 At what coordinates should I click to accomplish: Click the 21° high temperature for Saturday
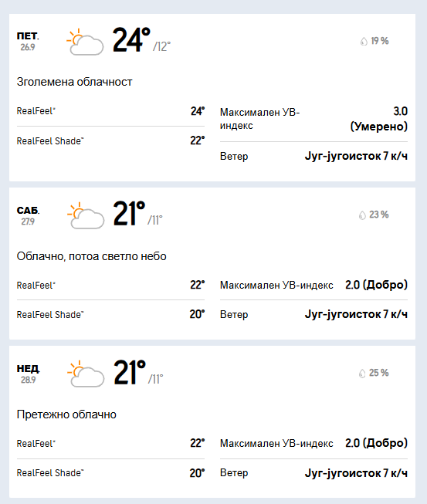(x=129, y=214)
